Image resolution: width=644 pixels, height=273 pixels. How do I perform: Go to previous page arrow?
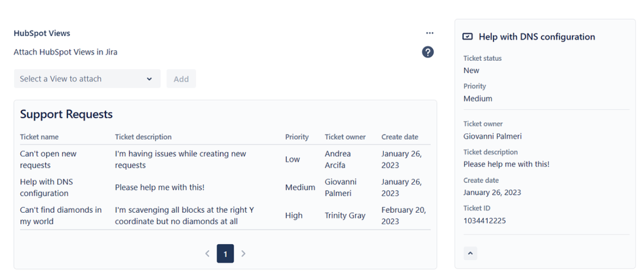click(x=207, y=254)
